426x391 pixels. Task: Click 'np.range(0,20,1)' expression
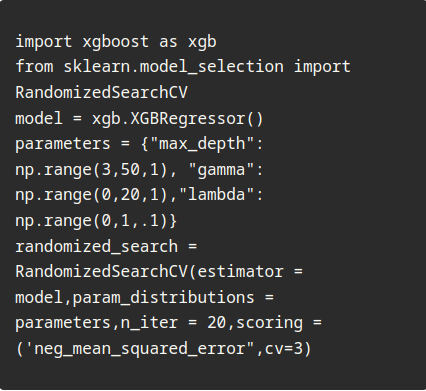tap(91, 195)
